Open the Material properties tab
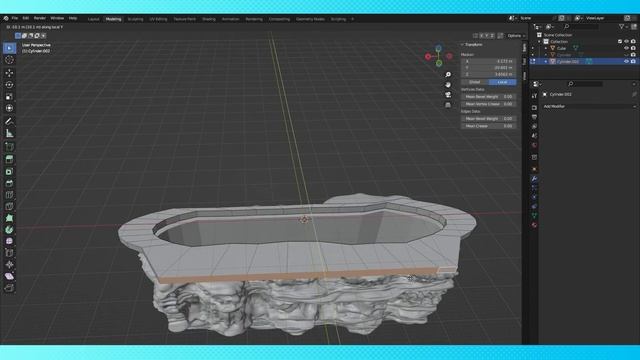This screenshot has height=360, width=640. click(534, 225)
